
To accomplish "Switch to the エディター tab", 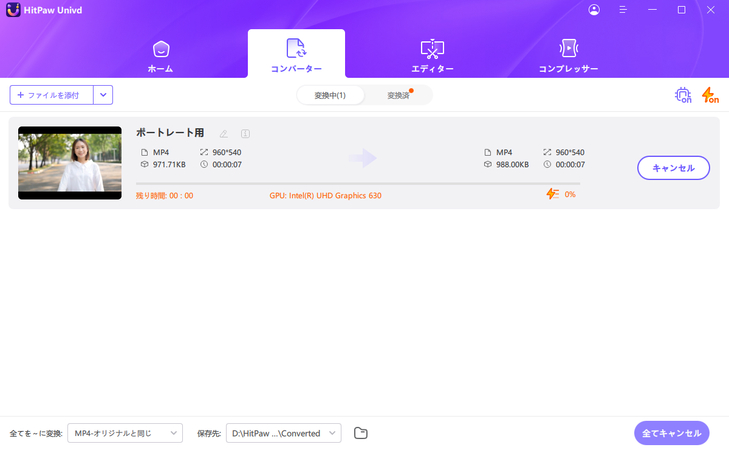I will [432, 56].
